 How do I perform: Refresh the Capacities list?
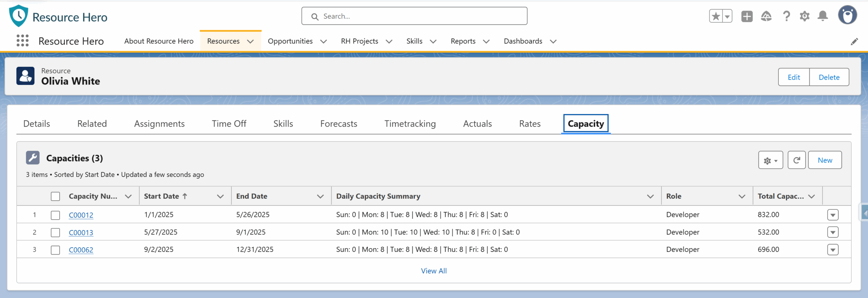[x=796, y=160]
